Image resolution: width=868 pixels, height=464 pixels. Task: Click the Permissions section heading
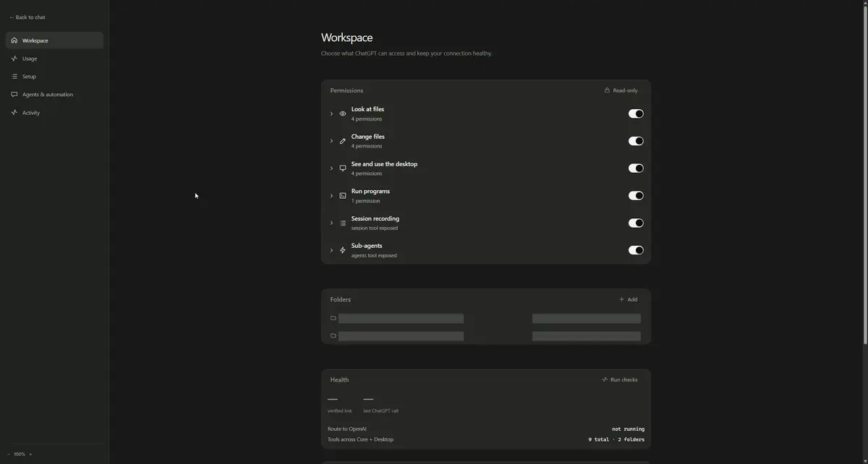click(346, 90)
